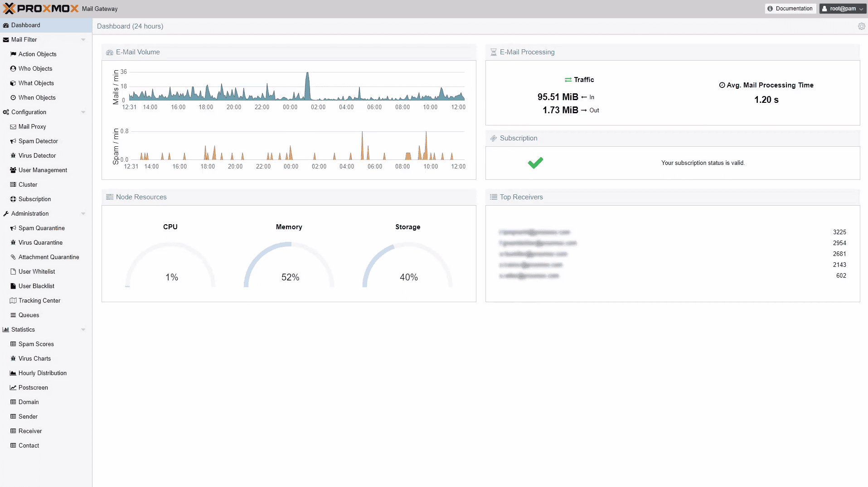Click the Memory usage gauge
Screen dimensions: 868x487
coord(289,265)
